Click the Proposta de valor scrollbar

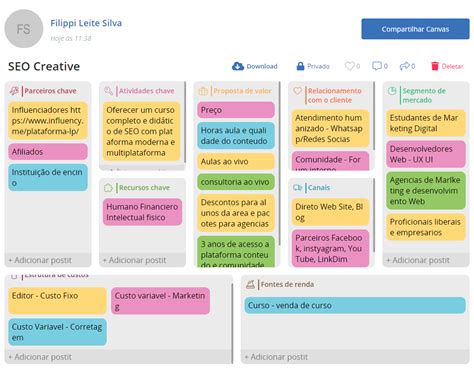279,163
